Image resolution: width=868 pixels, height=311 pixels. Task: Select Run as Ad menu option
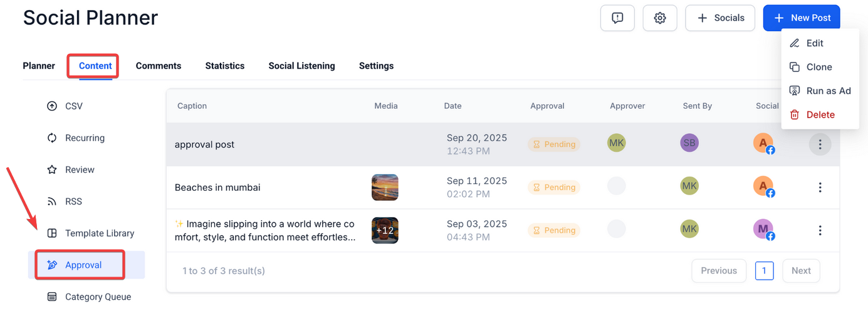[x=828, y=91]
